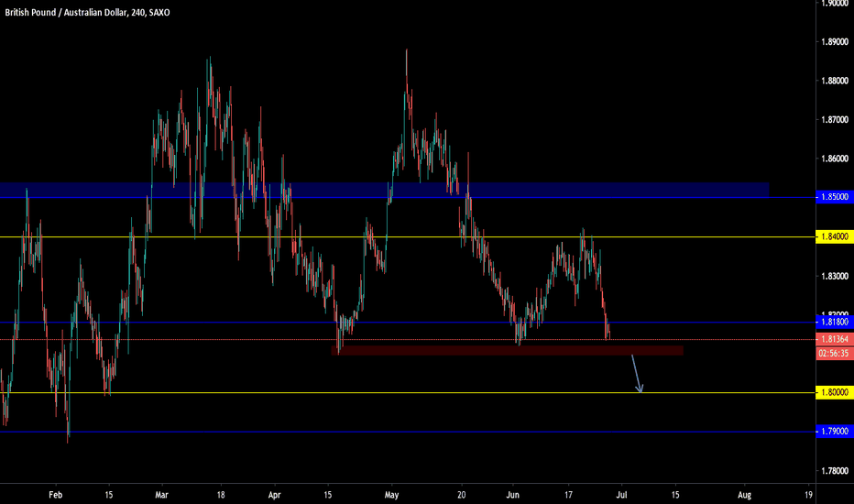Click the Apr label on time axis
The height and width of the screenshot is (504, 854).
275,495
